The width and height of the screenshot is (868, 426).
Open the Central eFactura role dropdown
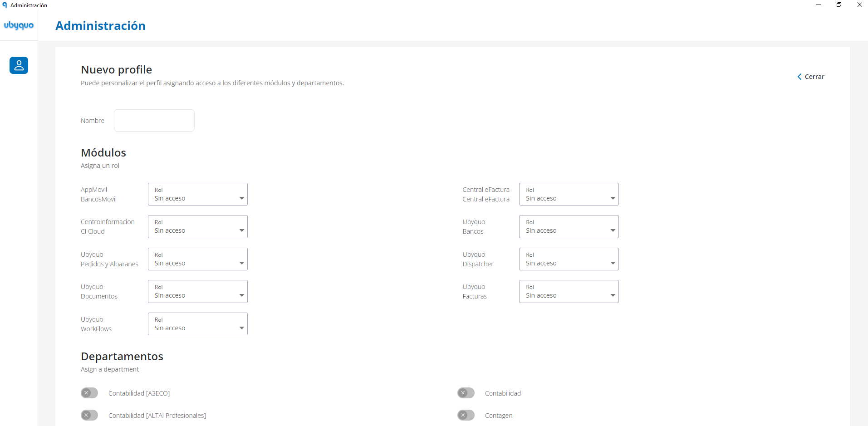(569, 194)
